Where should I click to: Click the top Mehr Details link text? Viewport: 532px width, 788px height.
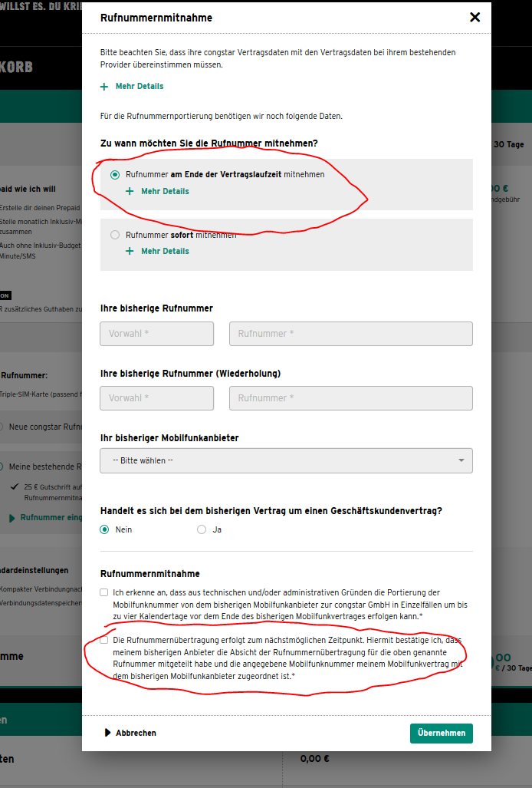[x=140, y=87]
